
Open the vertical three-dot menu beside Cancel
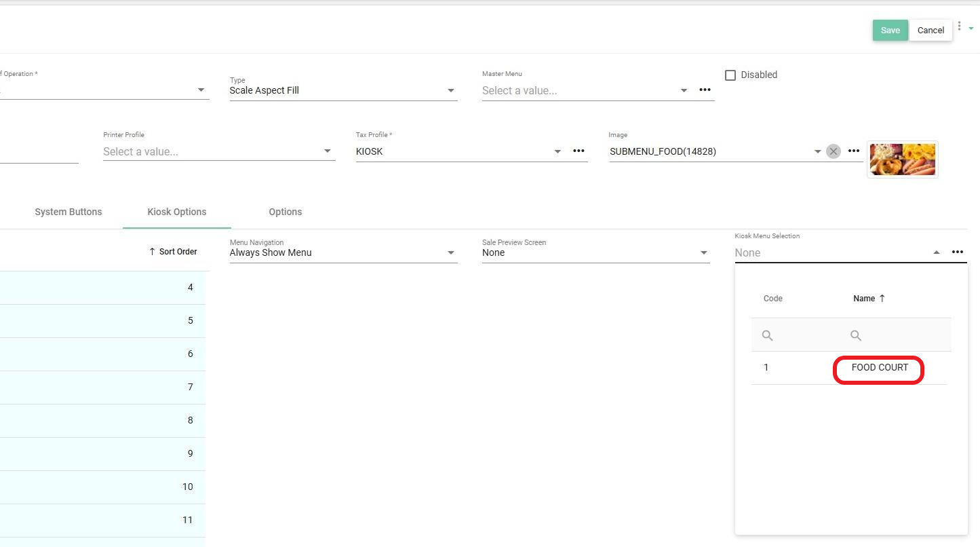(x=959, y=26)
